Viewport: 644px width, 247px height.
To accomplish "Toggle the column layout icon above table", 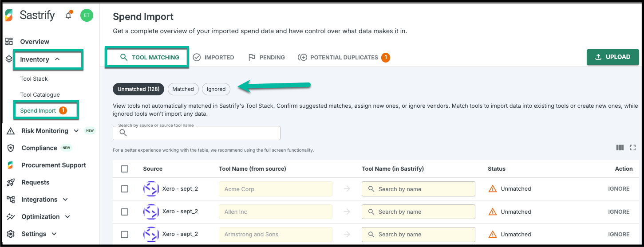I will tap(620, 148).
